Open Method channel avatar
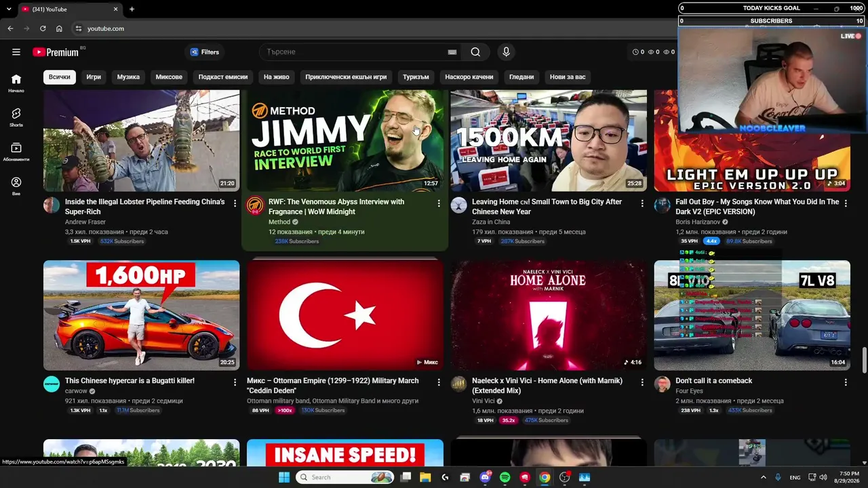Image resolution: width=868 pixels, height=488 pixels. 255,205
